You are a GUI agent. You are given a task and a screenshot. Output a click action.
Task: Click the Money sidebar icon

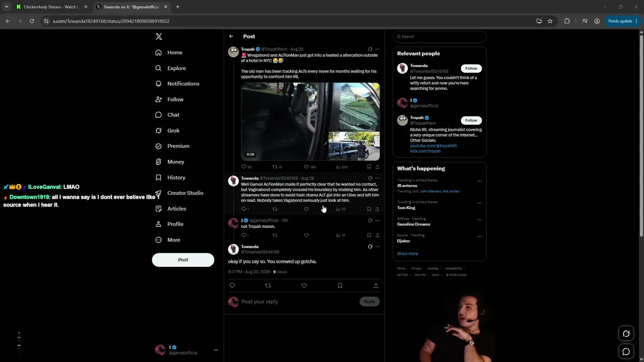(158, 162)
